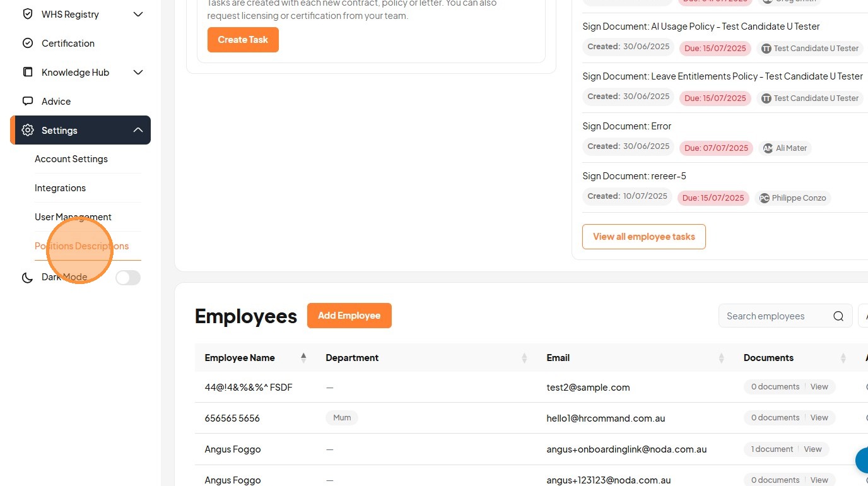Click the Add Employee button
This screenshot has height=486, width=868.
click(x=349, y=316)
